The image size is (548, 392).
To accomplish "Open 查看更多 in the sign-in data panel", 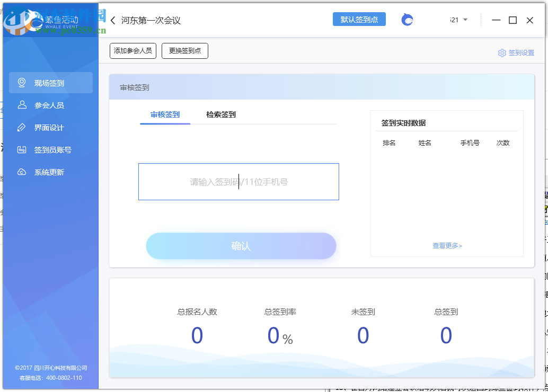I will (x=446, y=246).
